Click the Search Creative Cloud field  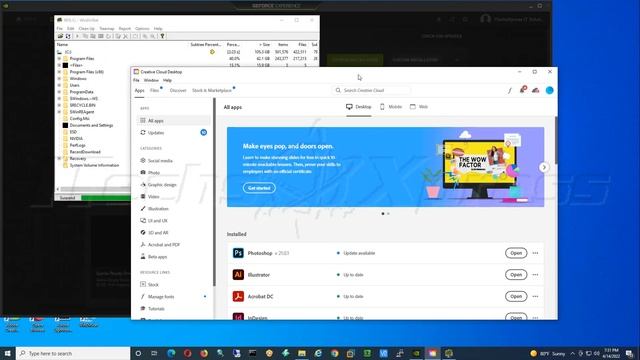(371, 90)
